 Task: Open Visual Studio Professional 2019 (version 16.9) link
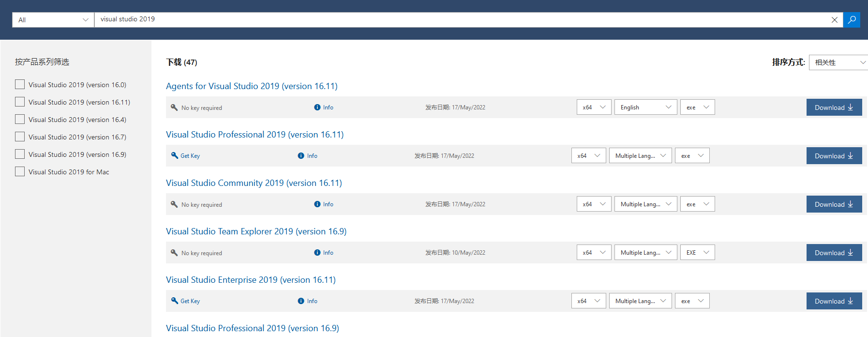pyautogui.click(x=253, y=328)
